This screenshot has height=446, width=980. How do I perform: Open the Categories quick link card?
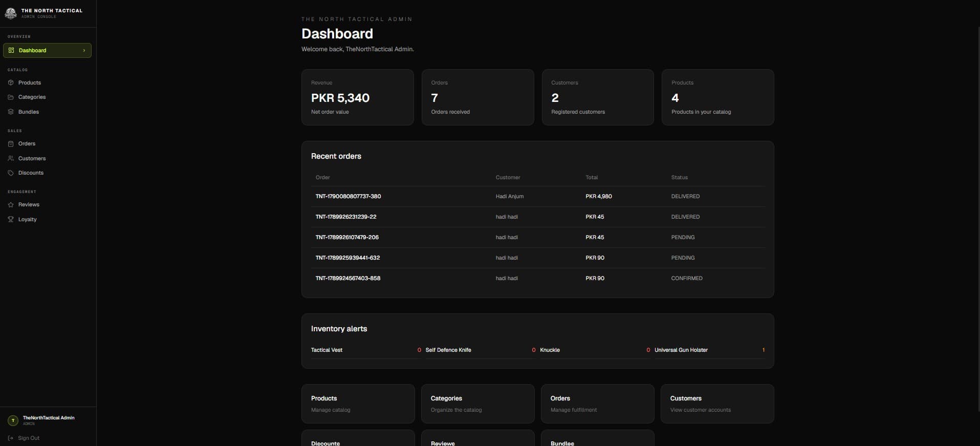click(478, 403)
